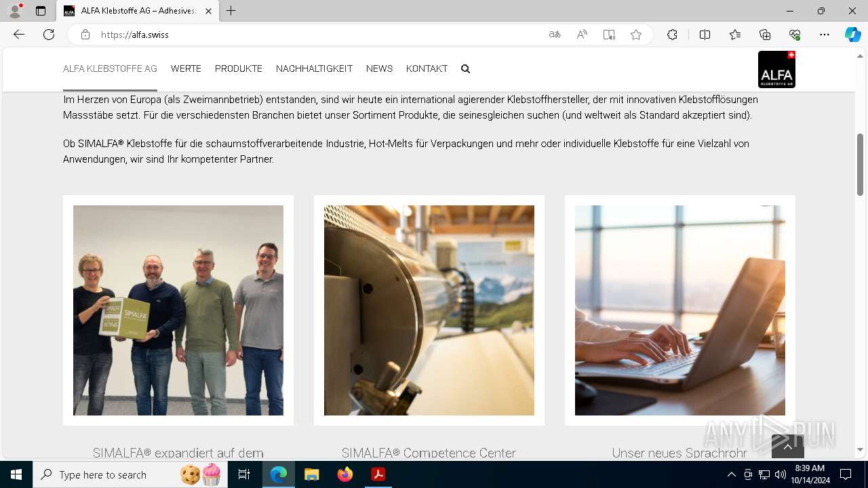Open browser Extensions puzzle icon
This screenshot has width=868, height=488.
[x=672, y=35]
